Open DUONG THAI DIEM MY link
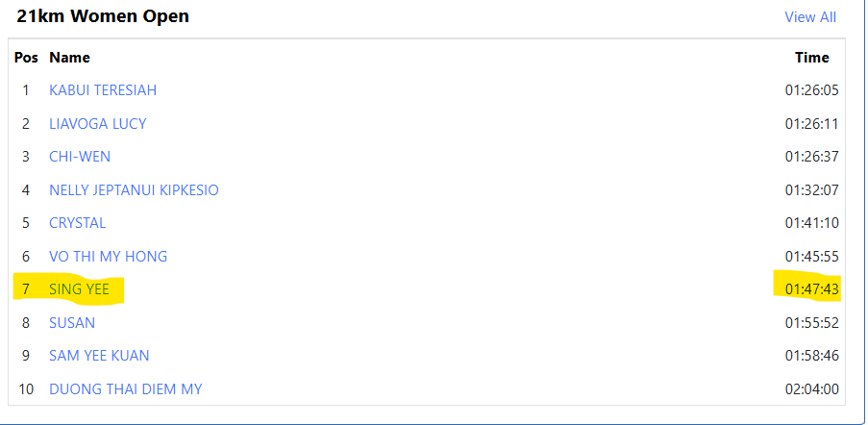 [126, 389]
